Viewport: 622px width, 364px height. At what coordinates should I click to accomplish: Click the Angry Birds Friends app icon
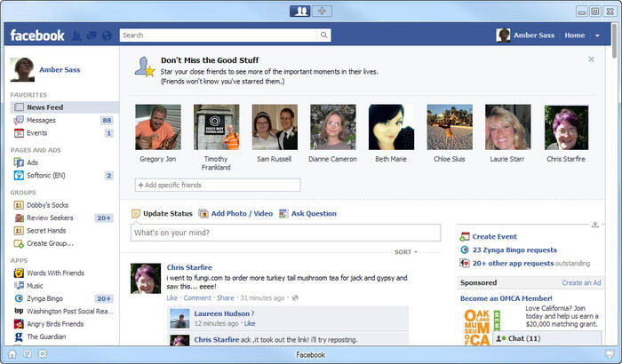pyautogui.click(x=19, y=324)
